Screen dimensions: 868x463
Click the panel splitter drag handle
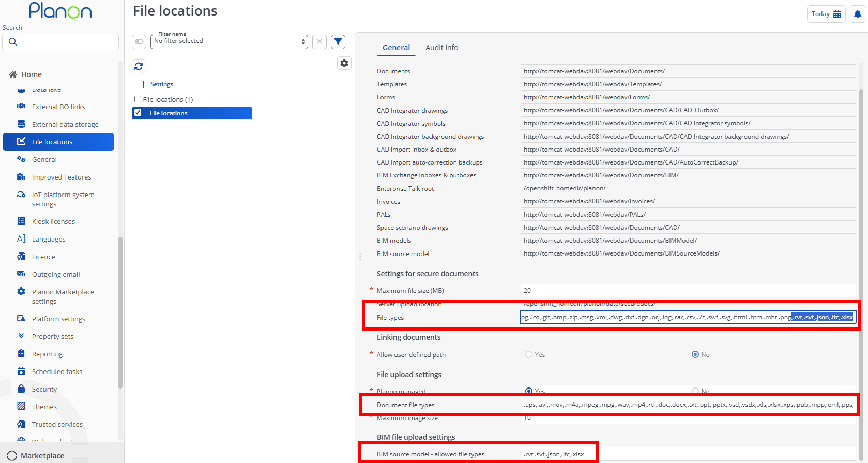click(360, 257)
